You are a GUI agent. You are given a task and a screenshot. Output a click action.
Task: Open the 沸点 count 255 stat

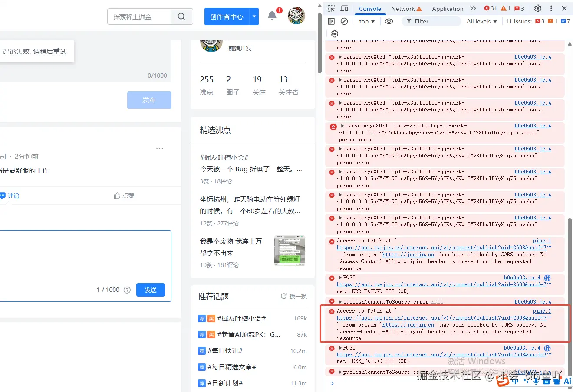click(x=207, y=85)
